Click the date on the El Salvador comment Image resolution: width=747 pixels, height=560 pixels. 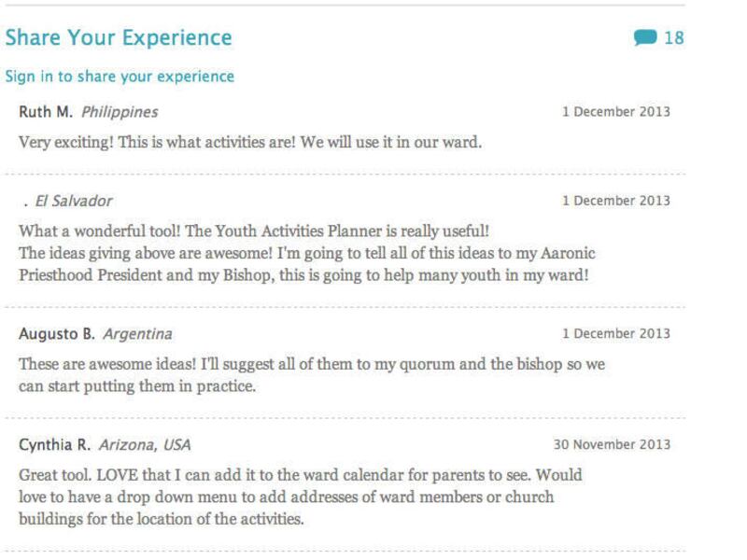(615, 201)
